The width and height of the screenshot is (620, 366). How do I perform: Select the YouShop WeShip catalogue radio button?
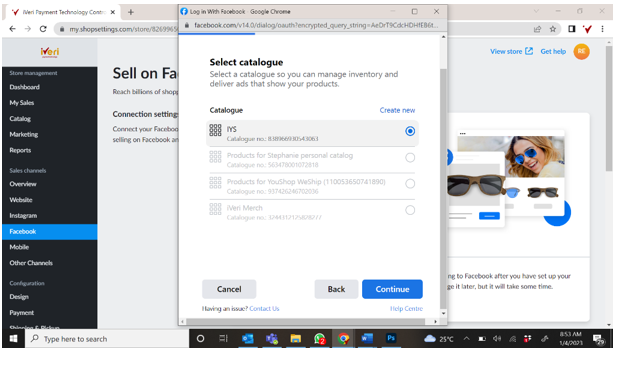coord(410,184)
